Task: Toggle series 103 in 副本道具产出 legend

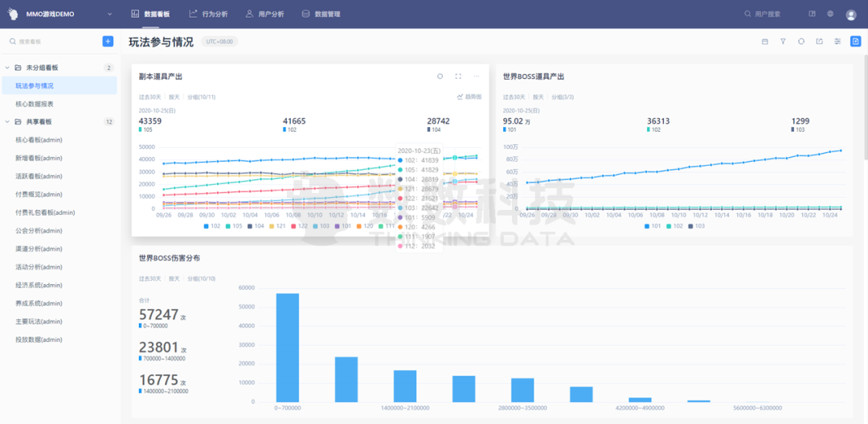Action: 321,226
